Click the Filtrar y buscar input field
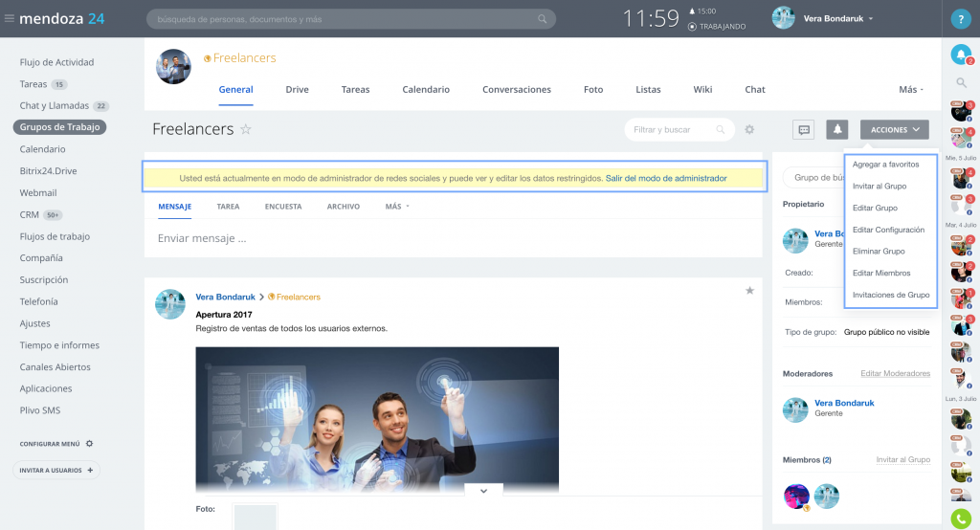The image size is (980, 530). pyautogui.click(x=679, y=129)
